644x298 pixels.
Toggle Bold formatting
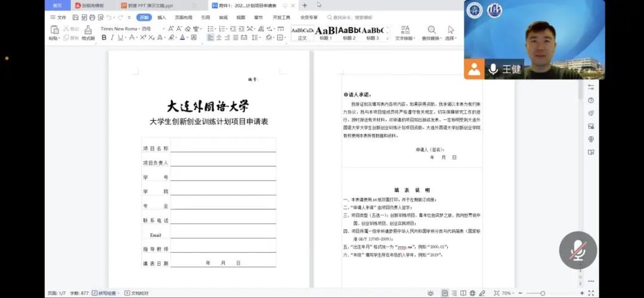click(104, 38)
